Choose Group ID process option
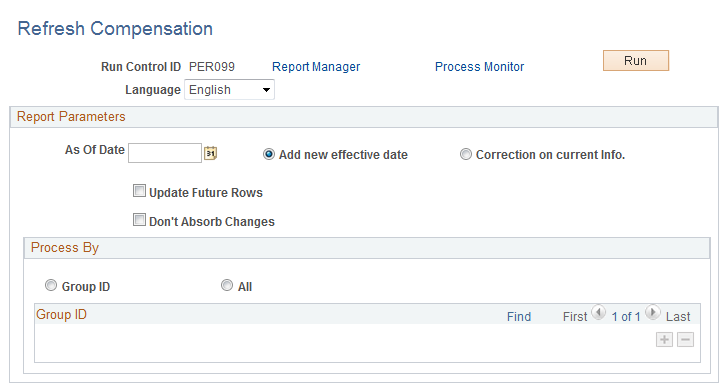Image resolution: width=727 pixels, height=390 pixels. [x=51, y=285]
